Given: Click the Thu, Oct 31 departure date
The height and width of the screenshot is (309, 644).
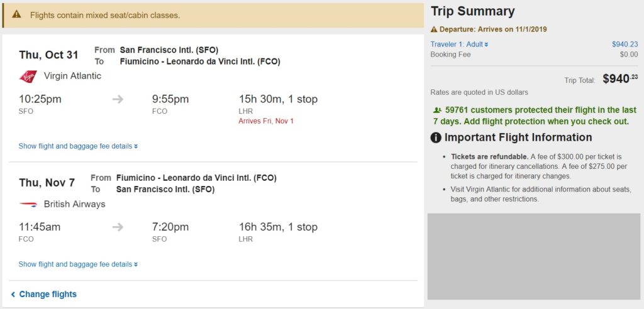Looking at the screenshot, I should [x=48, y=55].
